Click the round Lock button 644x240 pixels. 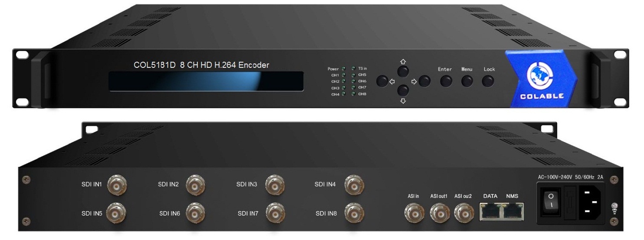tap(488, 81)
